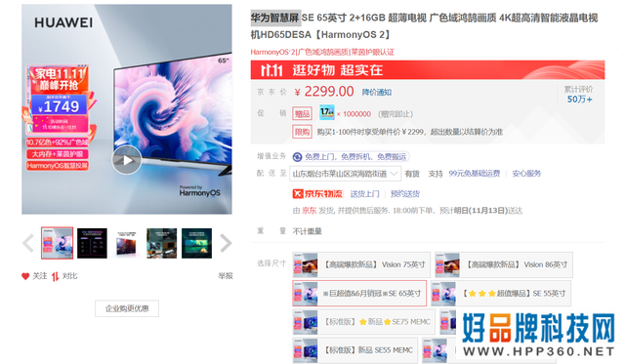Click the free home service 免费上门 badge
This screenshot has width=625, height=364.
pos(351,156)
